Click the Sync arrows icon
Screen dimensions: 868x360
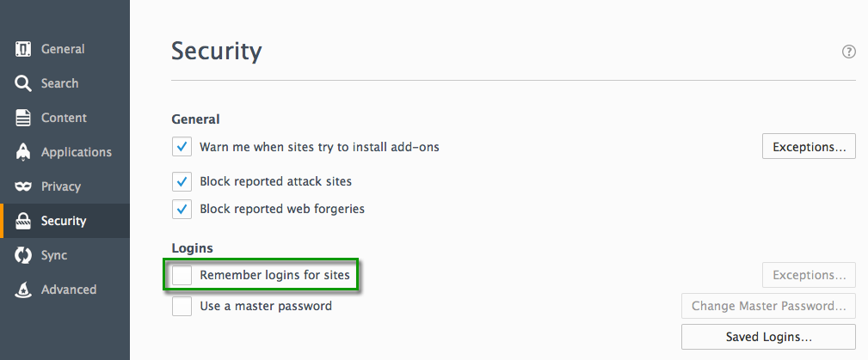pos(23,255)
